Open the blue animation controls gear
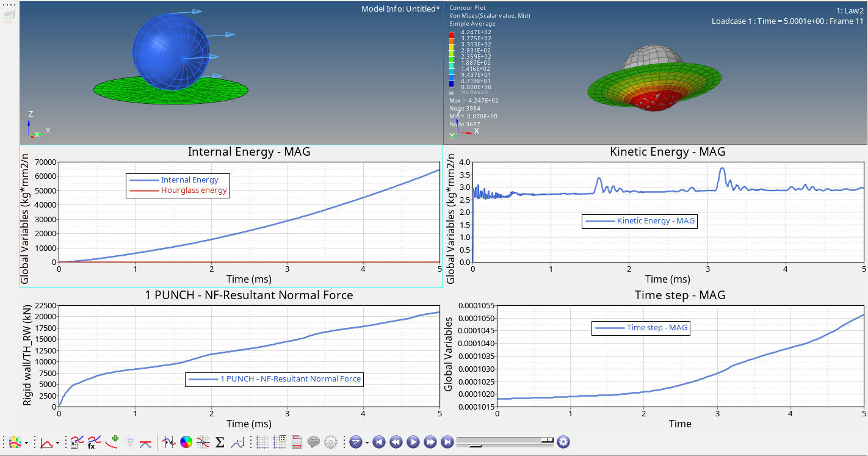This screenshot has height=456, width=868. click(x=563, y=442)
